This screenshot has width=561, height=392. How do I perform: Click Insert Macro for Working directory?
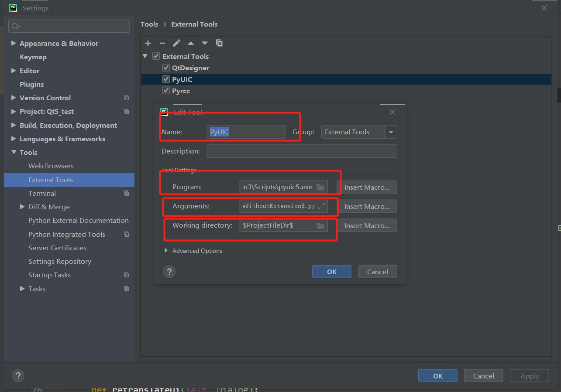tap(367, 225)
